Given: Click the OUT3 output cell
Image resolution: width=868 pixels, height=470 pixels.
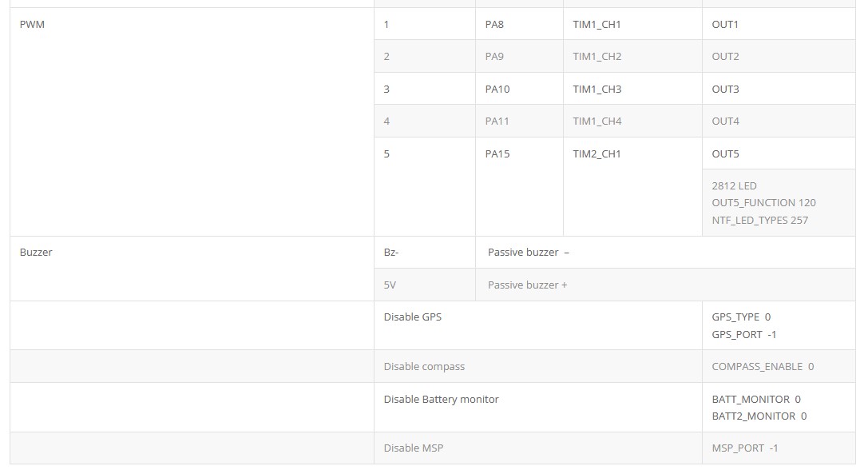Looking at the screenshot, I should click(779, 89).
